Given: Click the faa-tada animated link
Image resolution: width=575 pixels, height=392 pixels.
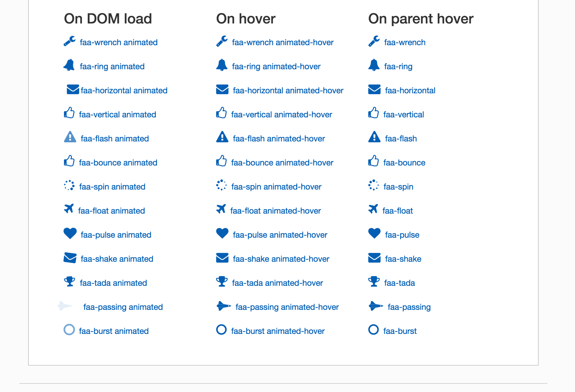Looking at the screenshot, I should tap(113, 283).
